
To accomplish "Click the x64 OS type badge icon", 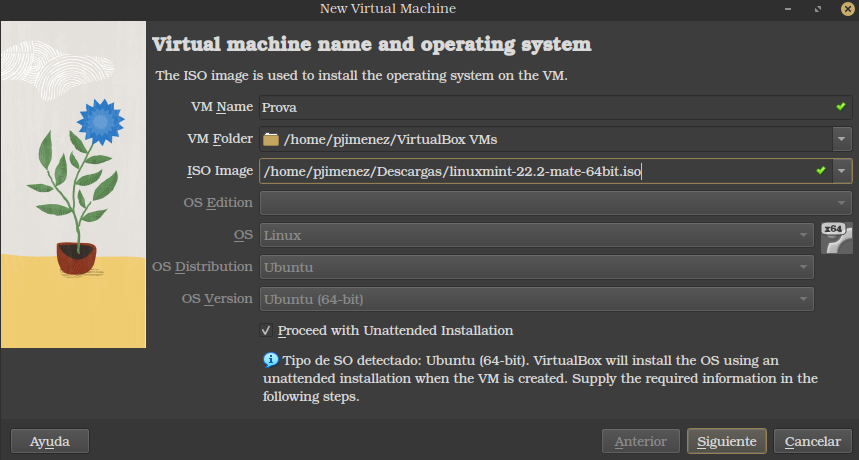I will (836, 238).
